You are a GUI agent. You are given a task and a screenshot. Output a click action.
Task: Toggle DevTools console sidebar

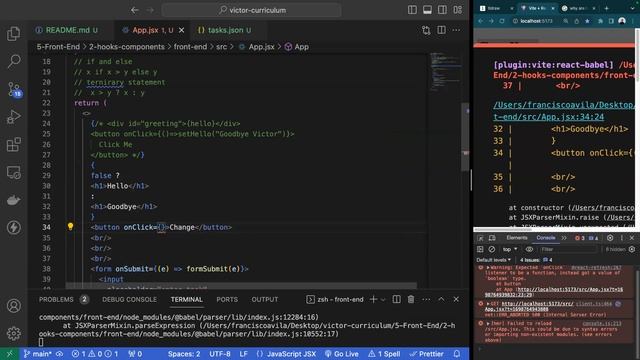click(480, 249)
